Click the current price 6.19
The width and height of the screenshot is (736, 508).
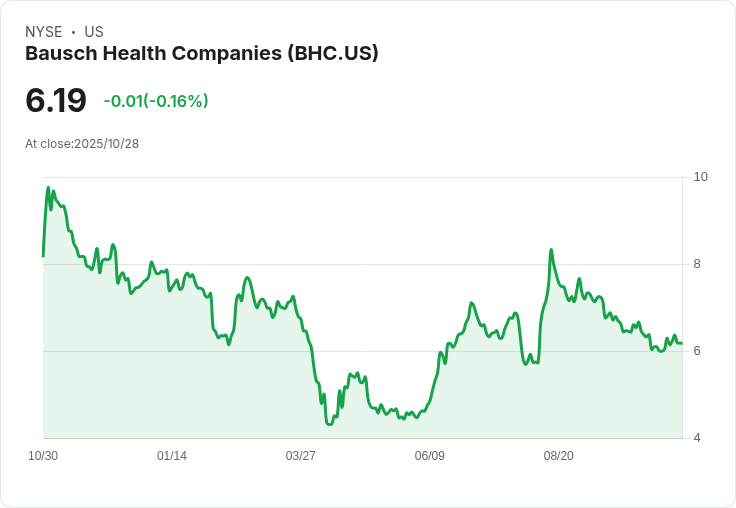(x=56, y=100)
